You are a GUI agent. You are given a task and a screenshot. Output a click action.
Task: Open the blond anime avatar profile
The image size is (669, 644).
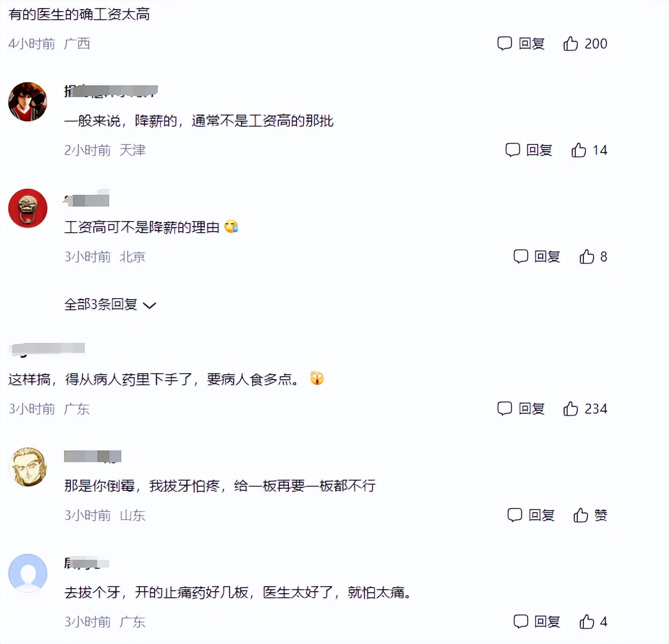(x=28, y=467)
